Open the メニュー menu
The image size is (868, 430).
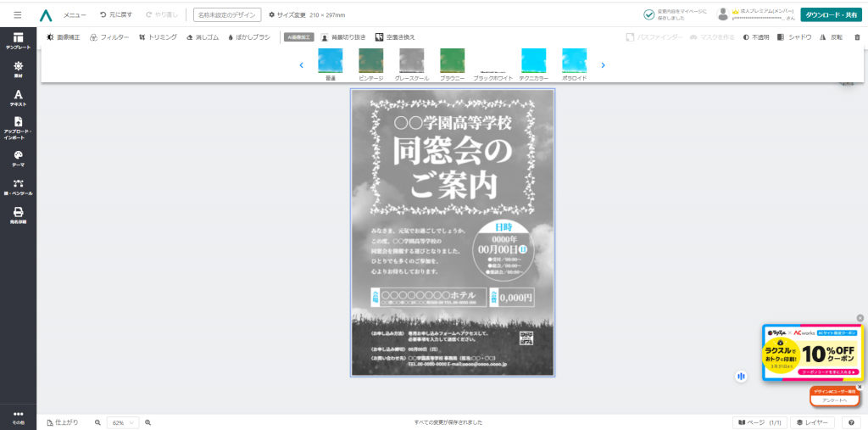pos(75,15)
